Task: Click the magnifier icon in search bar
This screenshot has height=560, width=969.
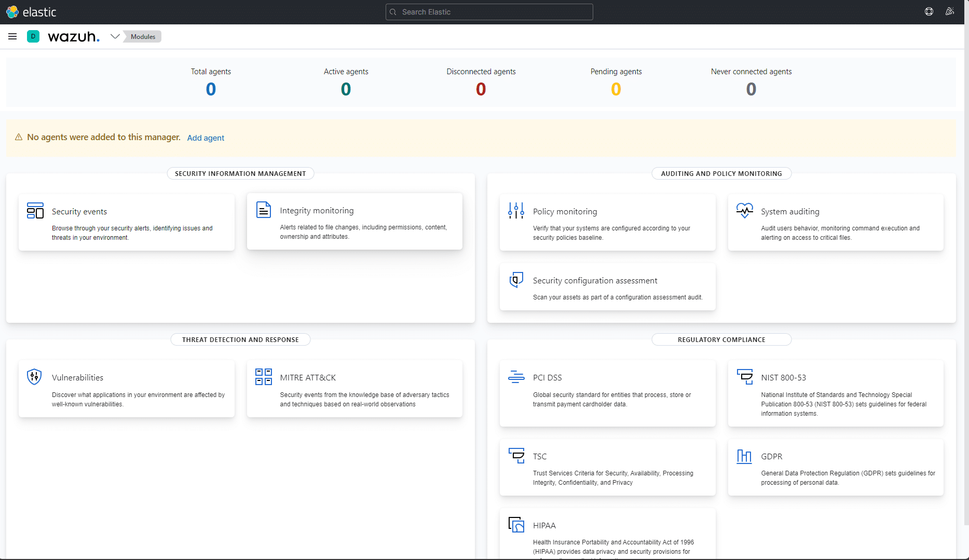Action: (393, 12)
